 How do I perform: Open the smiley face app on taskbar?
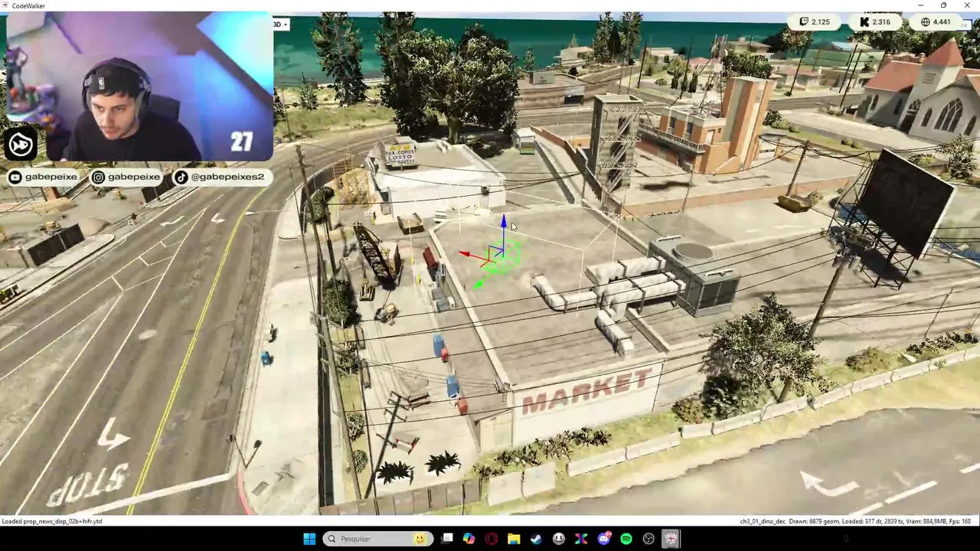pos(559,539)
